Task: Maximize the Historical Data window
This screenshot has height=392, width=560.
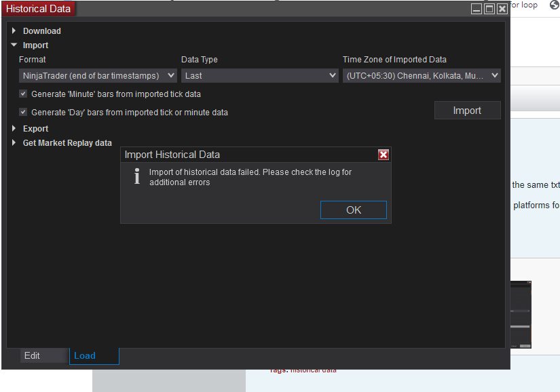Action: 489,9
